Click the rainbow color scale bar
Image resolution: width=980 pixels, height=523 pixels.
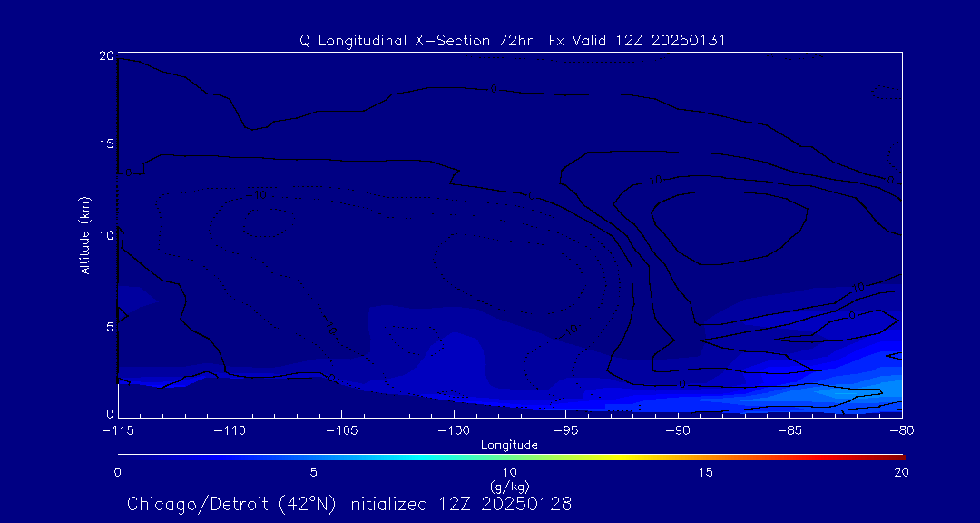[511, 458]
